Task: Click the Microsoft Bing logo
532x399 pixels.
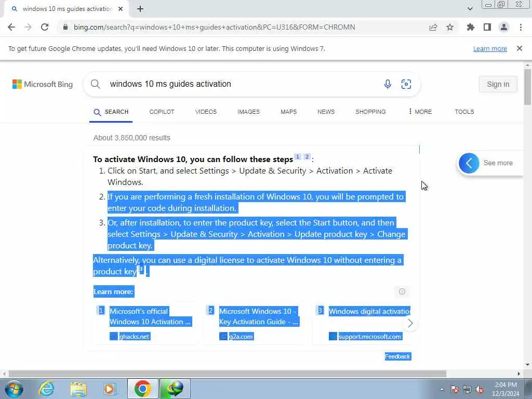Action: pyautogui.click(x=43, y=84)
